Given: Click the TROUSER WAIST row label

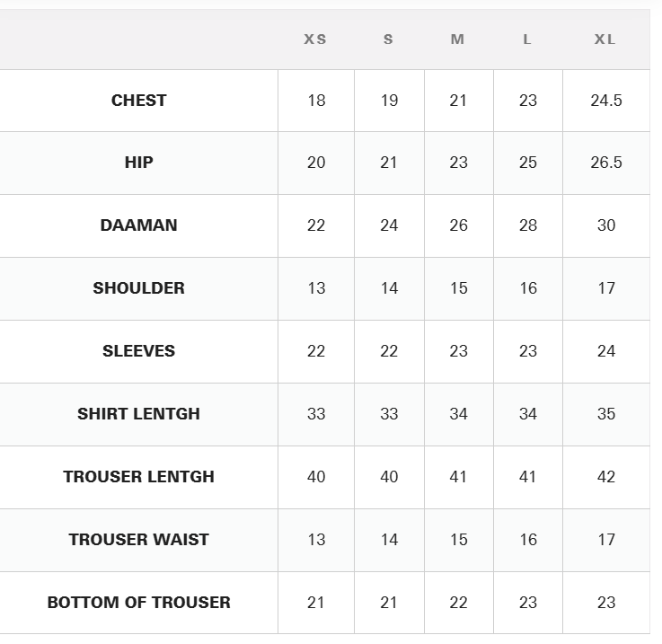Looking at the screenshot, I should click(x=139, y=540).
